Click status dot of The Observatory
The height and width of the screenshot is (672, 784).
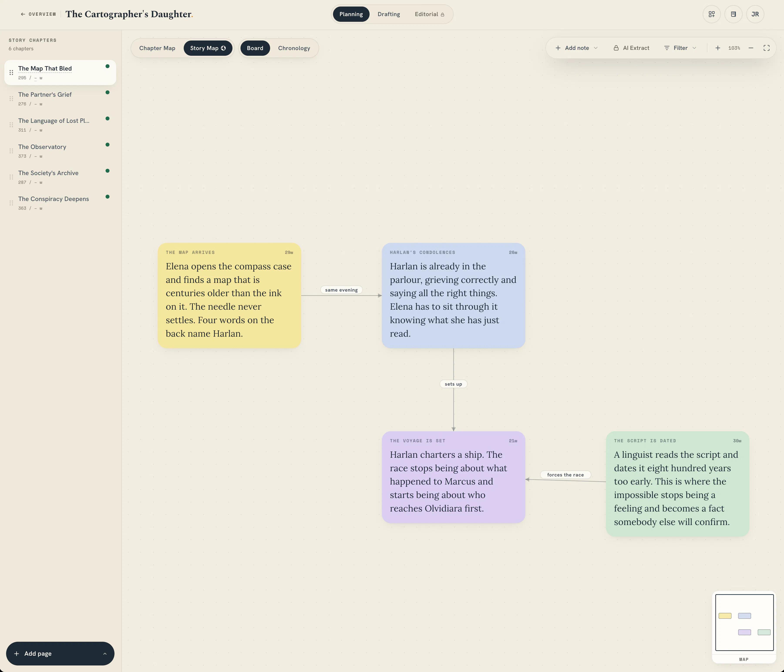click(108, 145)
